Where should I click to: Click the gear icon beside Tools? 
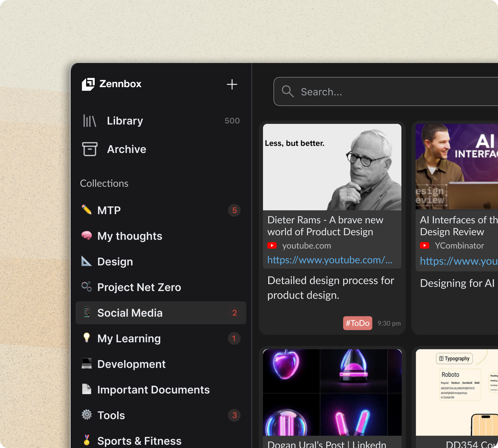click(x=86, y=415)
